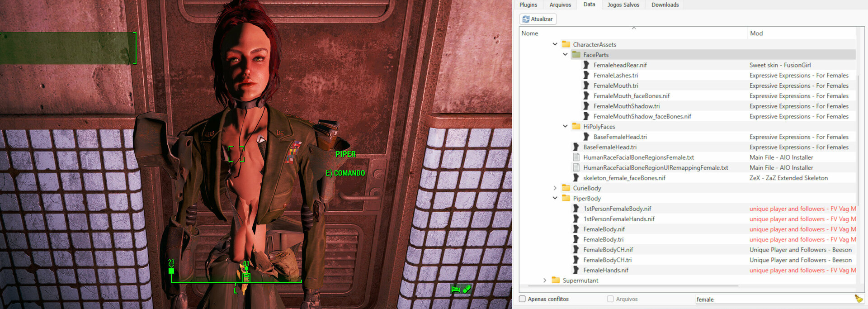868x309 pixels.
Task: Click the ZeX - ZaZ Extended Skeleton mod entry
Action: click(x=788, y=178)
